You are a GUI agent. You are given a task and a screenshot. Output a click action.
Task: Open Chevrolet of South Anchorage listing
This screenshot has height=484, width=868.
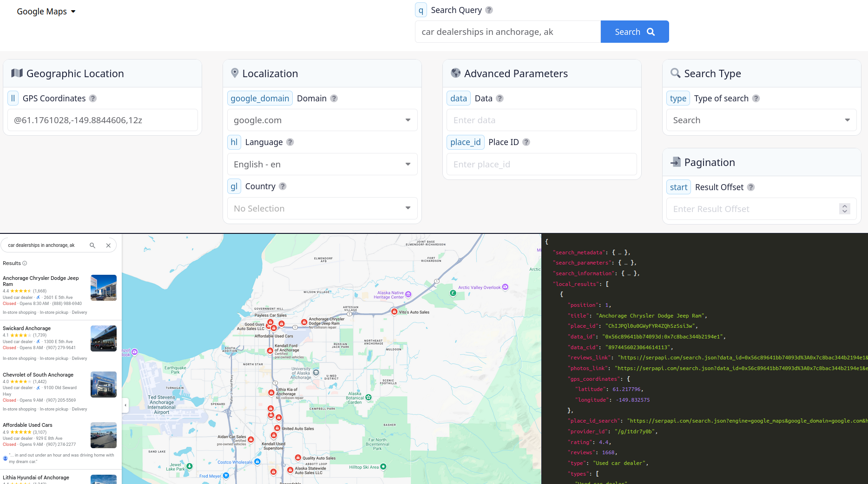coord(38,375)
